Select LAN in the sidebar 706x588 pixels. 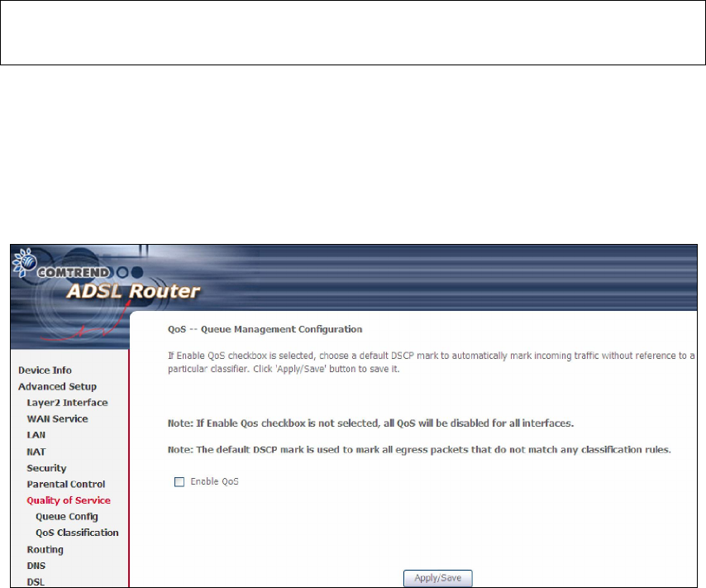click(x=36, y=435)
